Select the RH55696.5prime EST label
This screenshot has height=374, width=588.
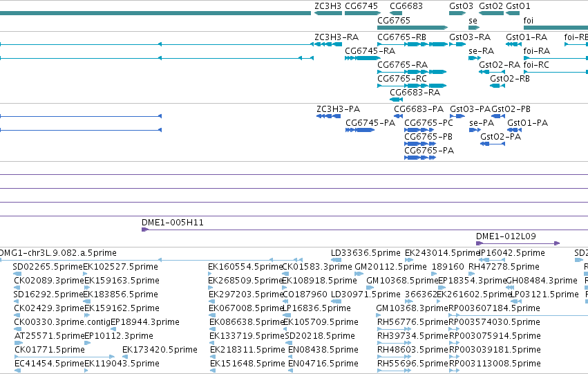click(413, 364)
